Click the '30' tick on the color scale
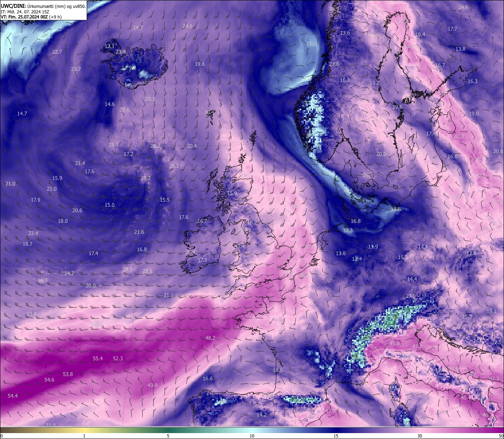Screen dimensions: 504x439 click(x=420, y=436)
